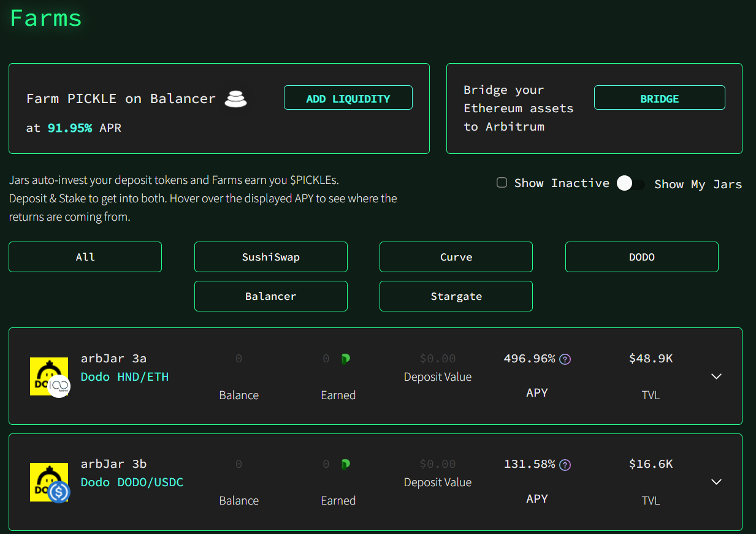The image size is (756, 534).
Task: Select the All protocol filter
Action: 85,257
